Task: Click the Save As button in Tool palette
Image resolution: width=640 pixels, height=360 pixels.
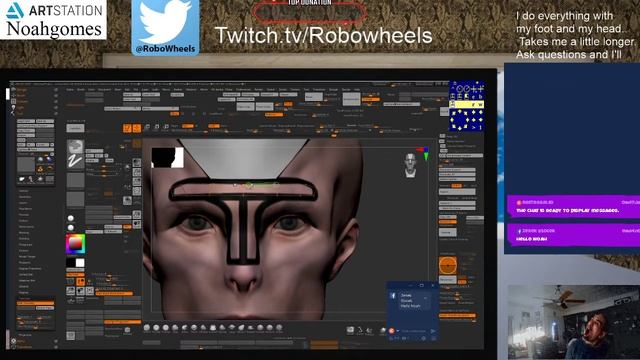Action: pos(45,121)
